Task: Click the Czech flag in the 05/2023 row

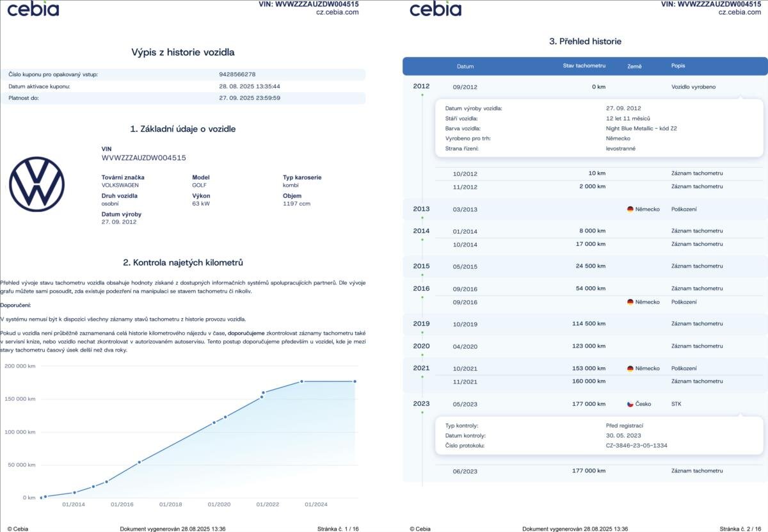Action: point(630,404)
